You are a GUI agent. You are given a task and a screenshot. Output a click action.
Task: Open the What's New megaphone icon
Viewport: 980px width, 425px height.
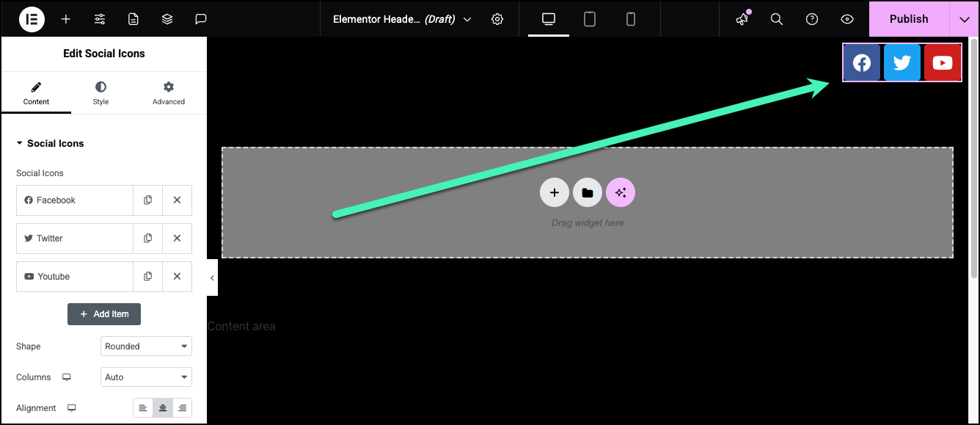742,19
